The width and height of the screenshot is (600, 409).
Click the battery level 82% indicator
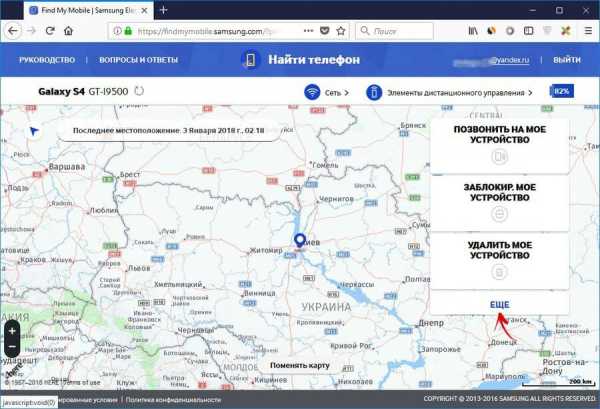tap(560, 92)
